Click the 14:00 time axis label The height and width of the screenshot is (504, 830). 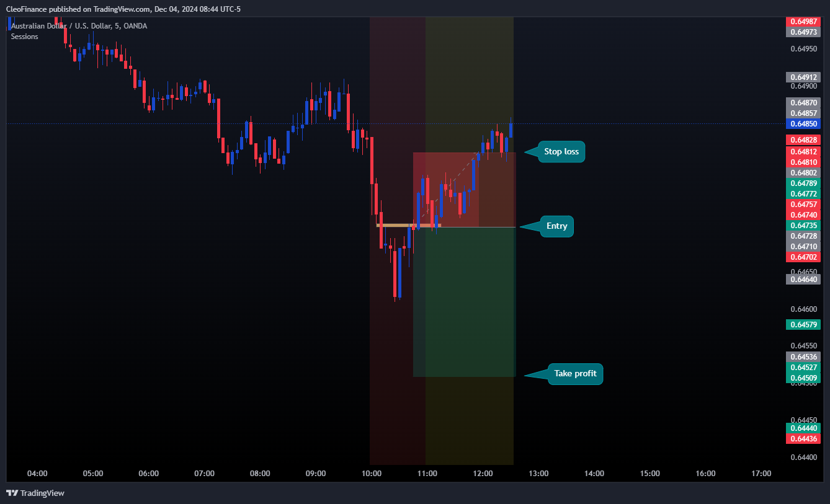click(594, 474)
